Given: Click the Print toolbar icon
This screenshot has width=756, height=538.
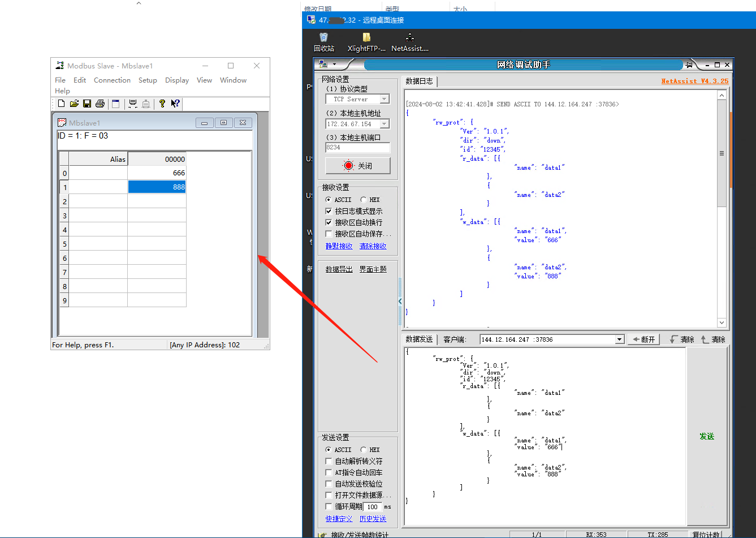Looking at the screenshot, I should pyautogui.click(x=100, y=104).
